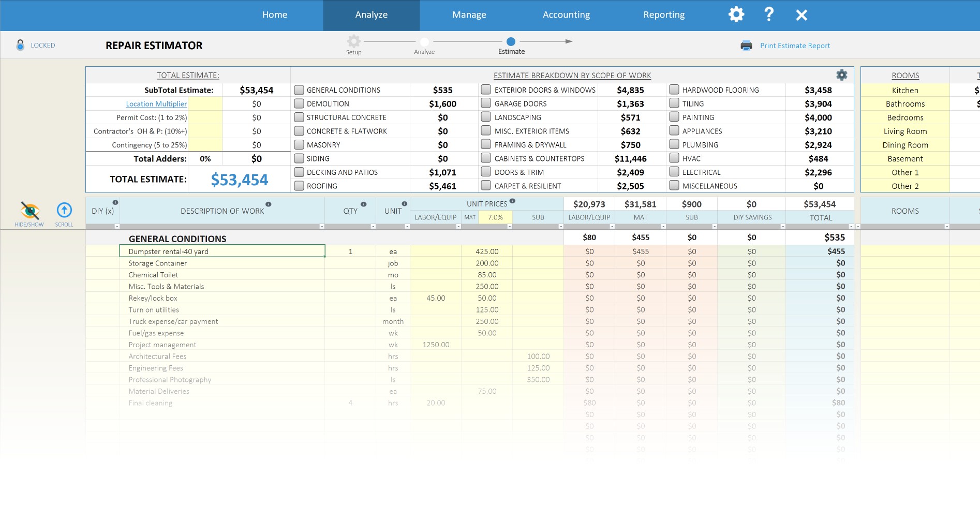
Task: Open help question mark icon
Action: pos(769,14)
